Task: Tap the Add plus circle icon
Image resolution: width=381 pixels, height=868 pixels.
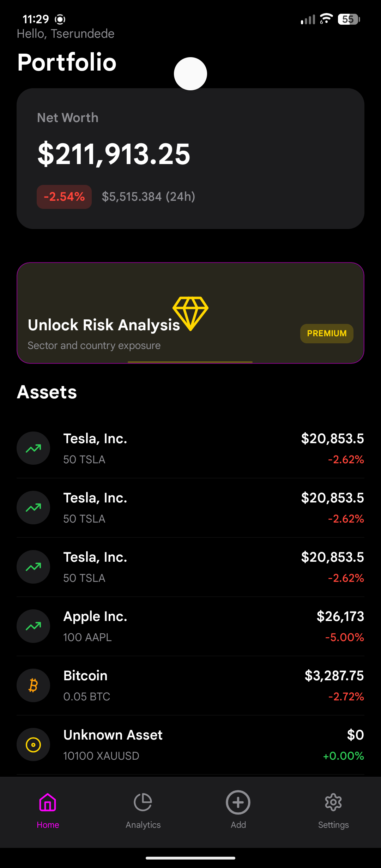Action: coord(238,802)
